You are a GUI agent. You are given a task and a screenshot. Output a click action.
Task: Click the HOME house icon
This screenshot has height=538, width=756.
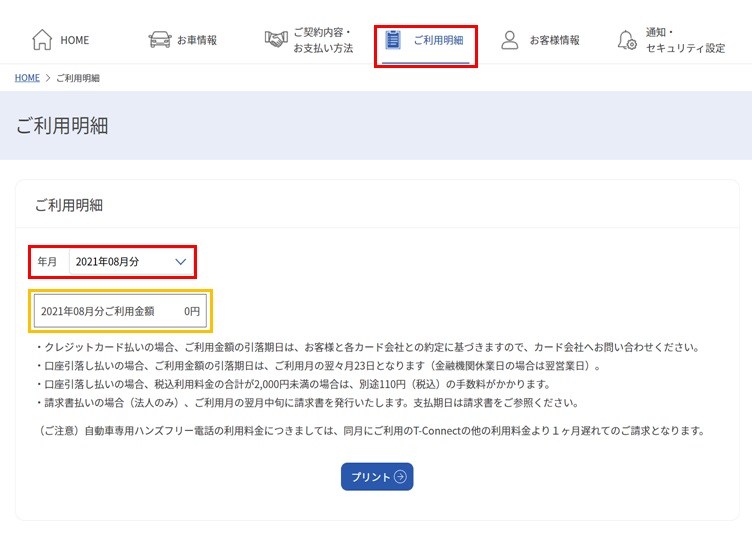pyautogui.click(x=42, y=40)
